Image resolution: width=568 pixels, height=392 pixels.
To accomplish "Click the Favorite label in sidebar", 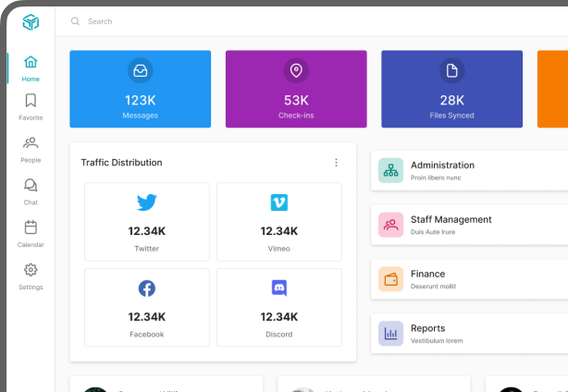I will [x=31, y=117].
